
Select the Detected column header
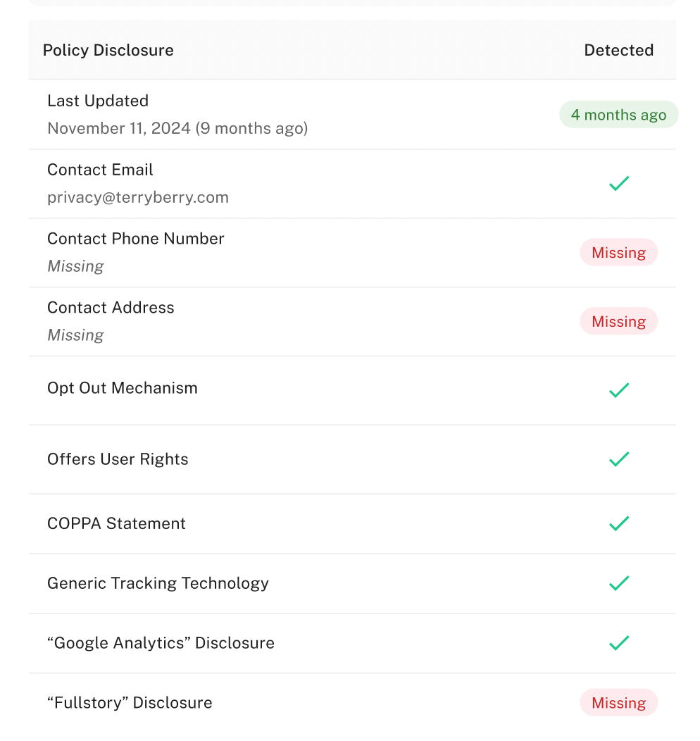tap(618, 51)
